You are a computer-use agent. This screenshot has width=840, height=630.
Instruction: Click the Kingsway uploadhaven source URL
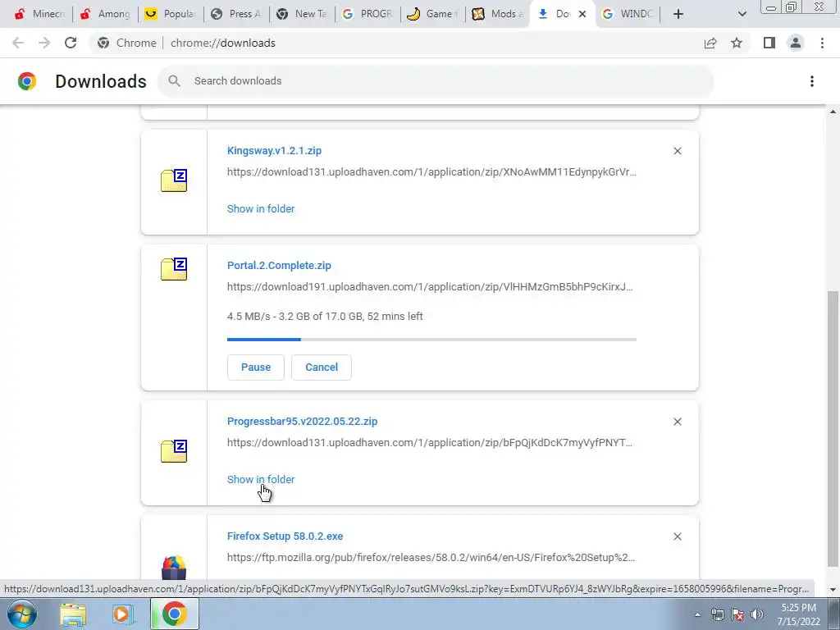431,172
